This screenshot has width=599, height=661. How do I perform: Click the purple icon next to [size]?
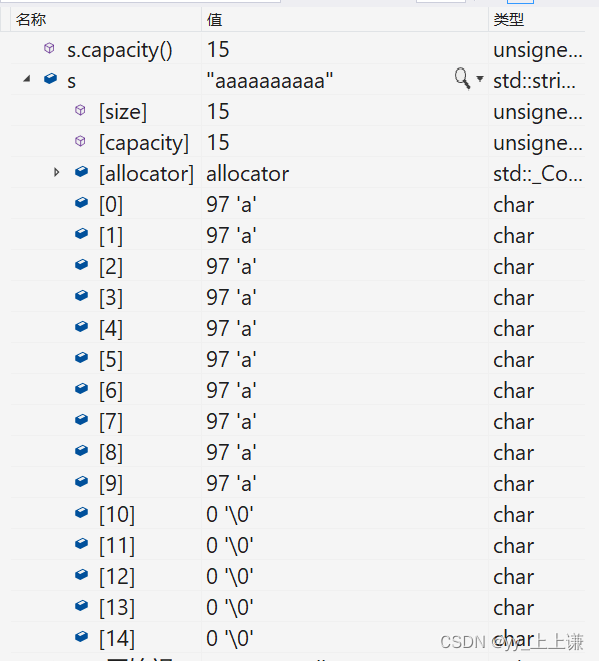click(80, 110)
